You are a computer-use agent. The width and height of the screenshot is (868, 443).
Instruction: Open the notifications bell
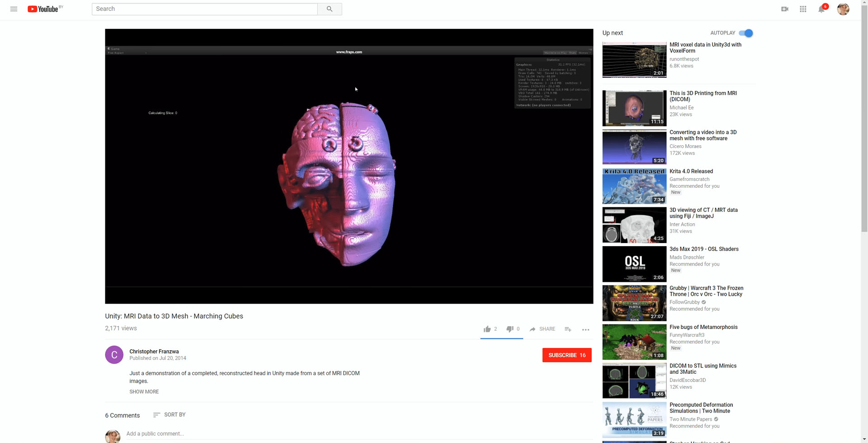click(821, 10)
